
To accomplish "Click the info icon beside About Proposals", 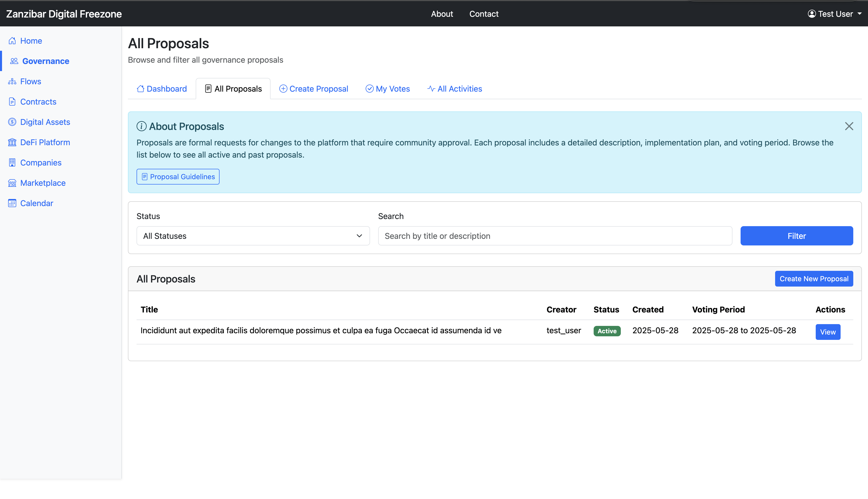I will [x=142, y=126].
